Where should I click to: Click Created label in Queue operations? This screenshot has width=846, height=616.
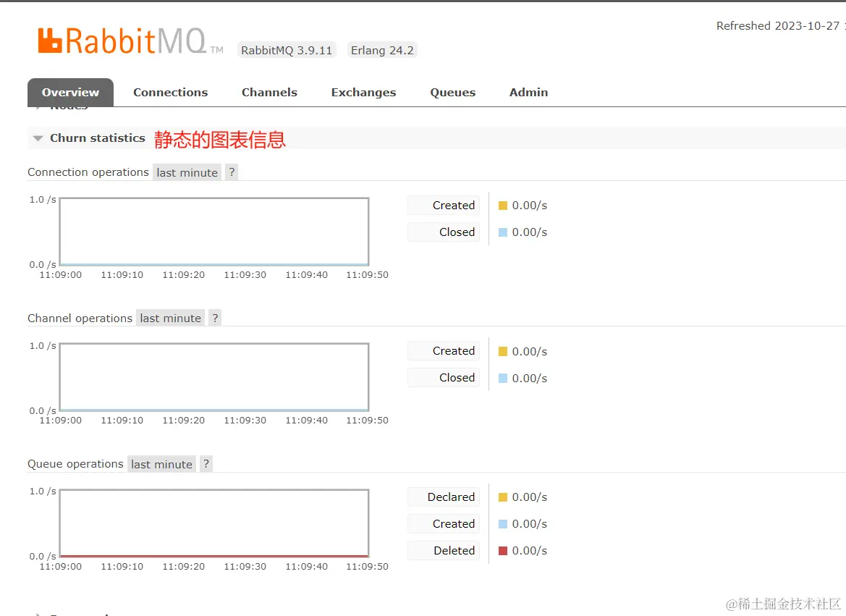[444, 523]
